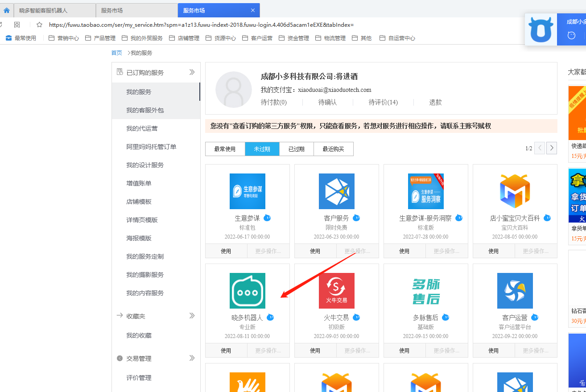The image size is (586, 392).
Task: Go to the previous page of services
Action: click(x=540, y=148)
